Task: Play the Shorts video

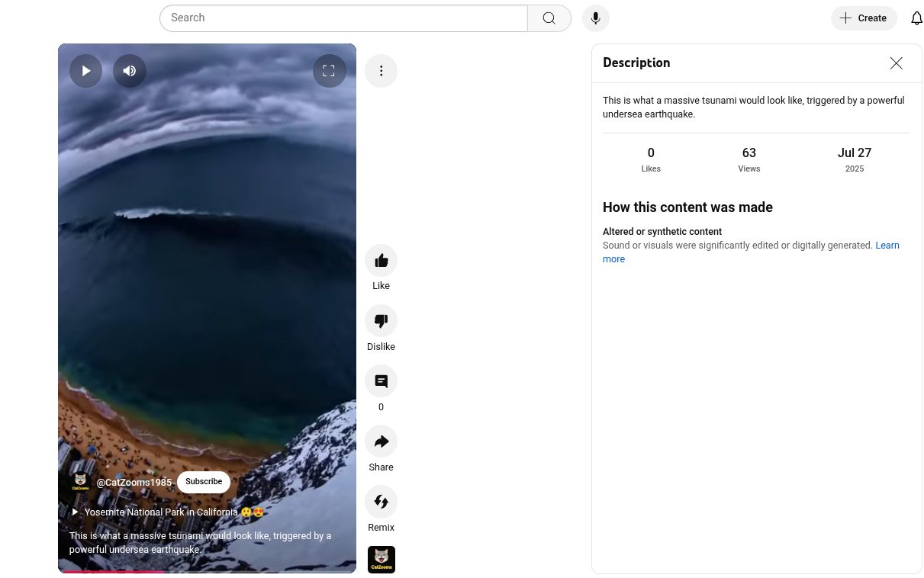Action: tap(86, 71)
